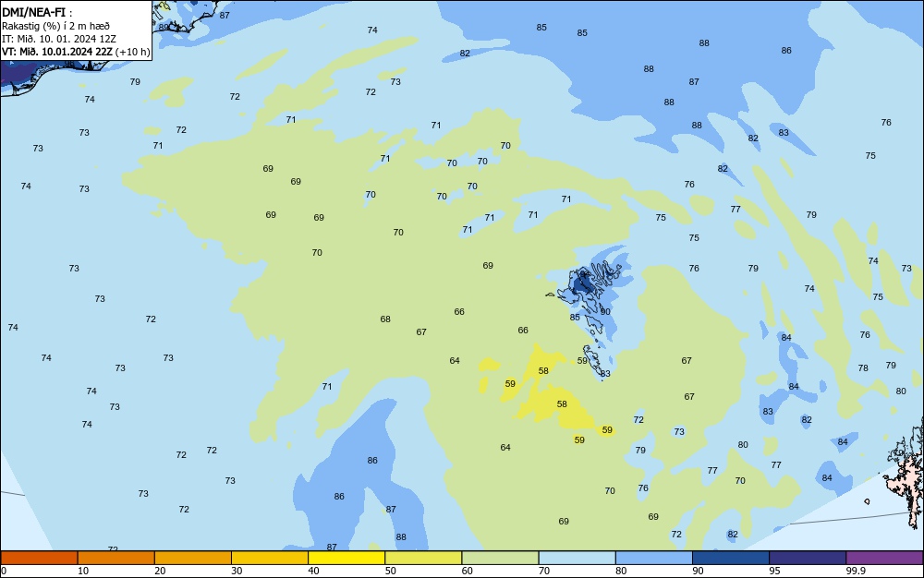Click the 0 tick label on color scale

tap(4, 571)
